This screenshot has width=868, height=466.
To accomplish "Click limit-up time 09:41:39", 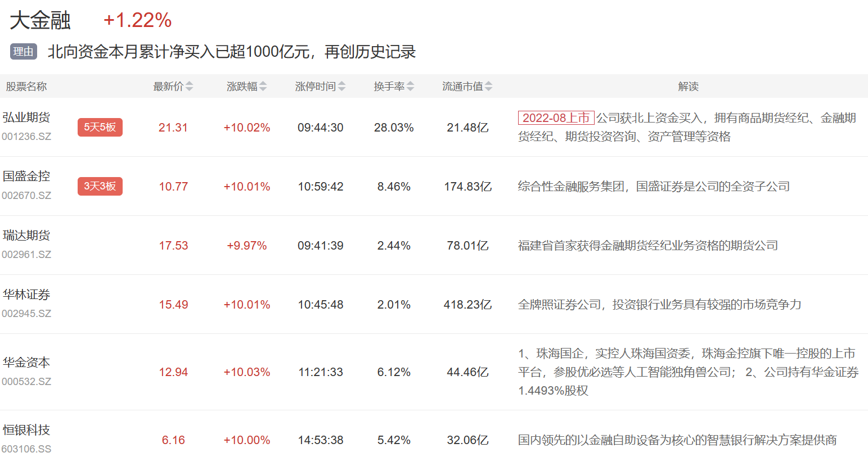I will [x=321, y=246].
